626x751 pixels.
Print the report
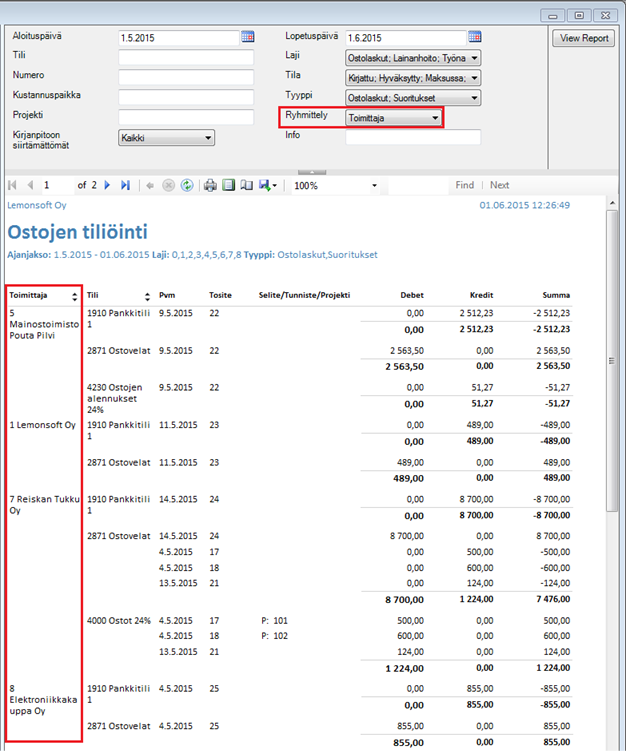pyautogui.click(x=210, y=185)
